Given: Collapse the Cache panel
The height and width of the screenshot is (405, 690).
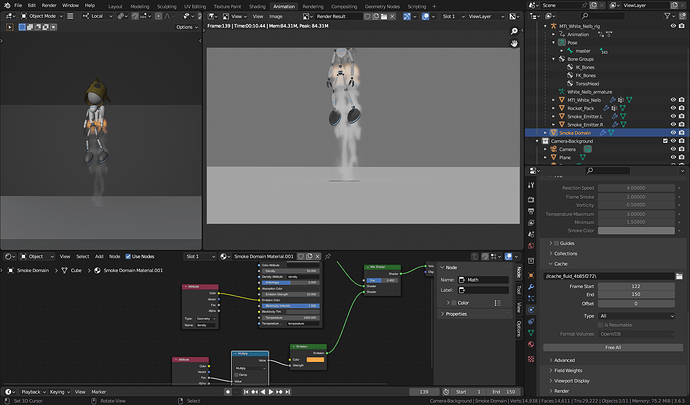Looking at the screenshot, I should coord(560,264).
